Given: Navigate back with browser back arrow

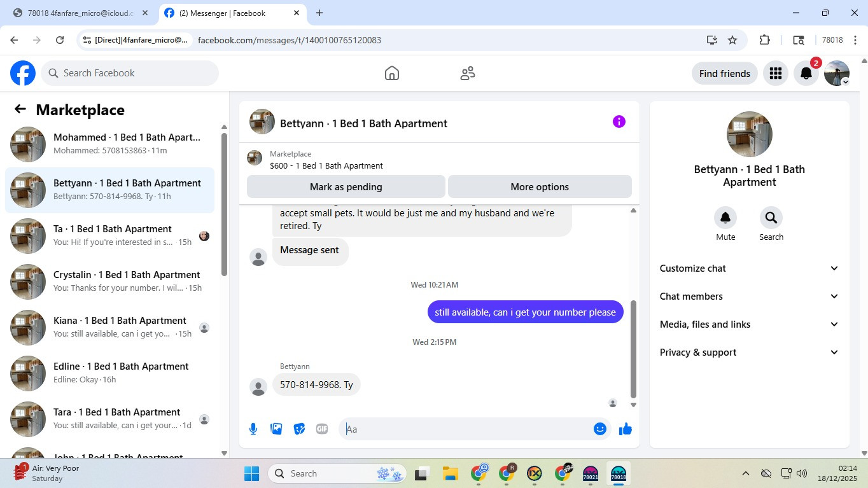Looking at the screenshot, I should click(14, 40).
